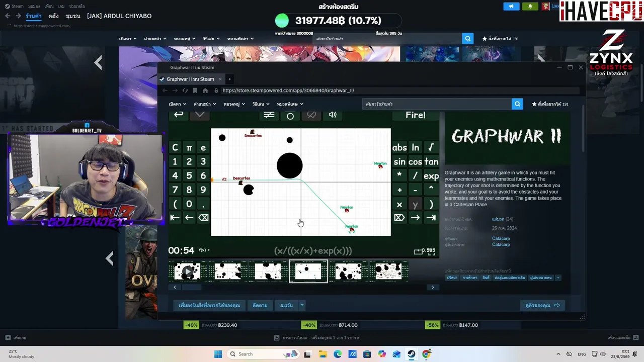Click the store search field in popup

[437, 104]
